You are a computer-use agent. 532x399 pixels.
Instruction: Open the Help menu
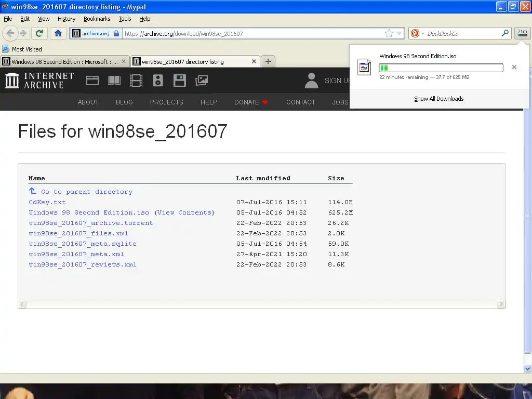[145, 19]
